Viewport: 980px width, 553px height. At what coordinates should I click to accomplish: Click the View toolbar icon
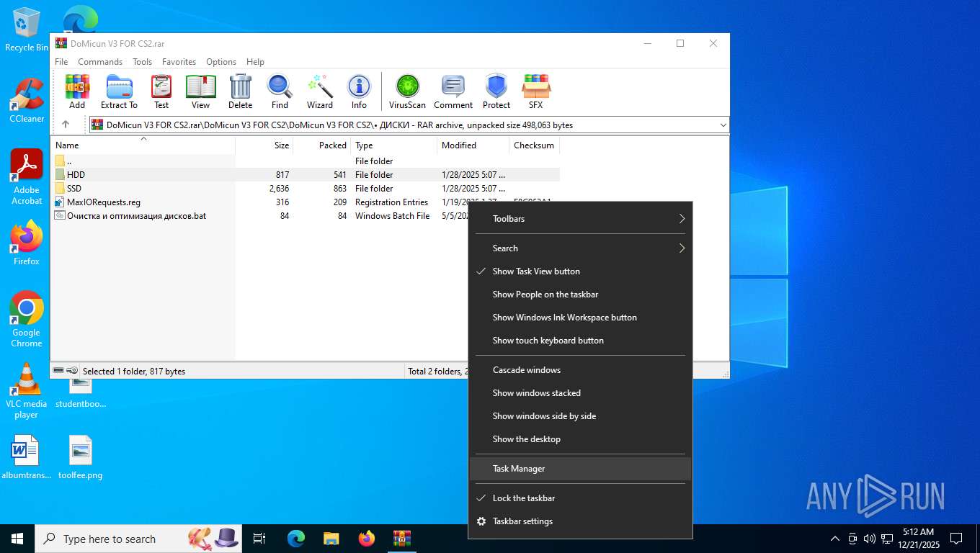point(200,91)
